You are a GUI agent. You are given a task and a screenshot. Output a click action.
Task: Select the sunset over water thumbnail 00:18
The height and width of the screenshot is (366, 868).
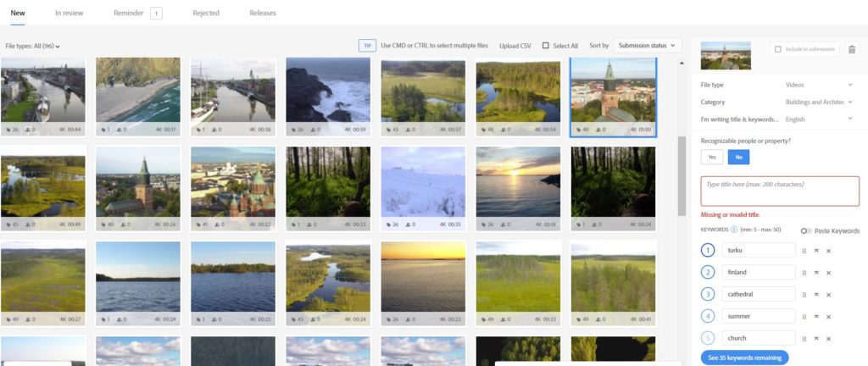[518, 188]
